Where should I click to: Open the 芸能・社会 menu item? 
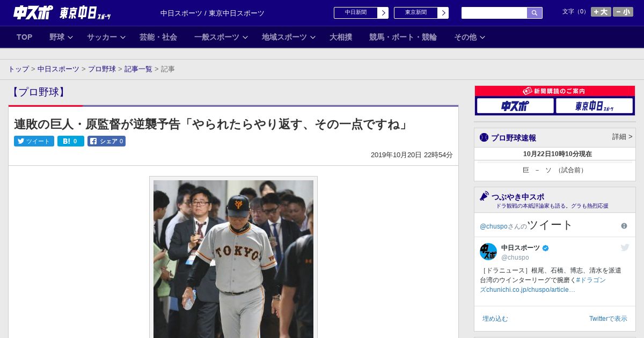pyautogui.click(x=158, y=37)
